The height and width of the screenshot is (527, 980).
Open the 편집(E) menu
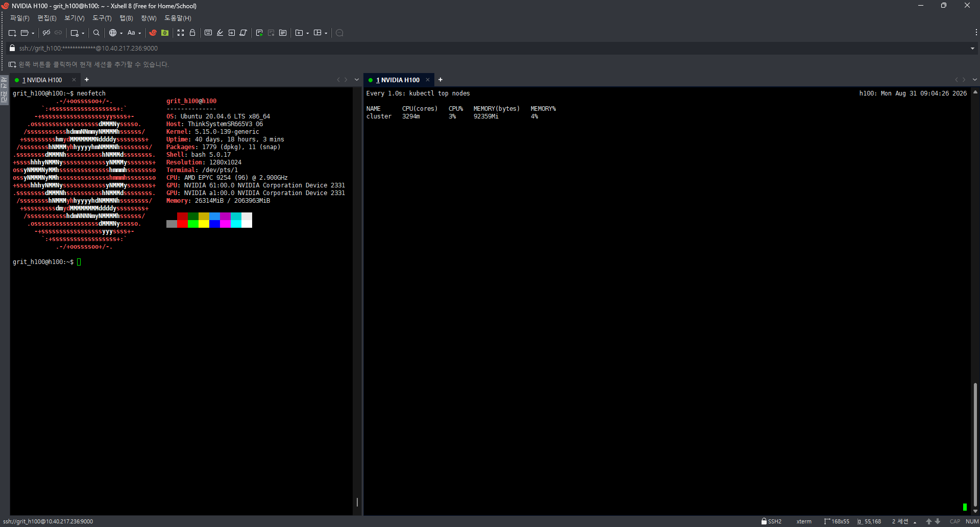(47, 18)
